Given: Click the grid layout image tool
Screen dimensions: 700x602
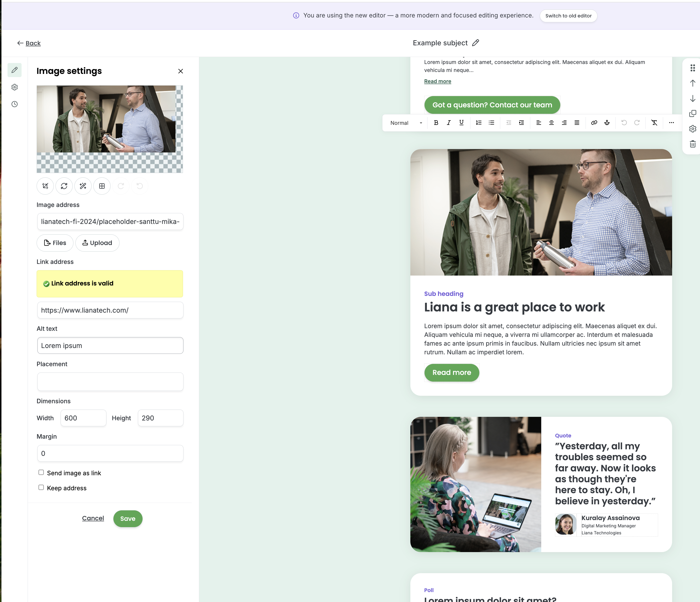Looking at the screenshot, I should coord(102,186).
